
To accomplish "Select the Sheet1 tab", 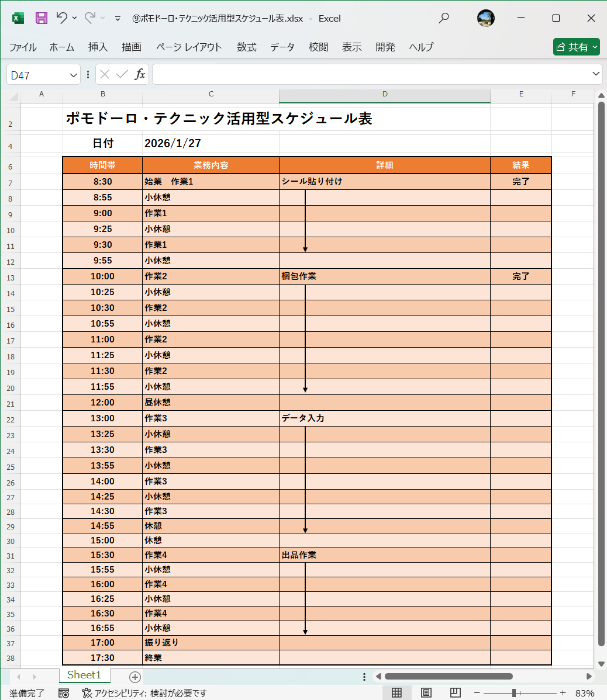I will coord(84,675).
